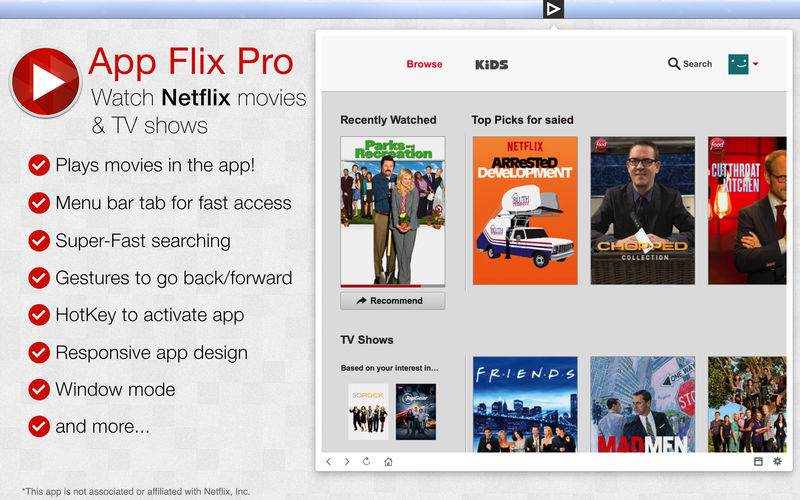
Task: Click the TV Shows heading
Action: coord(367,340)
